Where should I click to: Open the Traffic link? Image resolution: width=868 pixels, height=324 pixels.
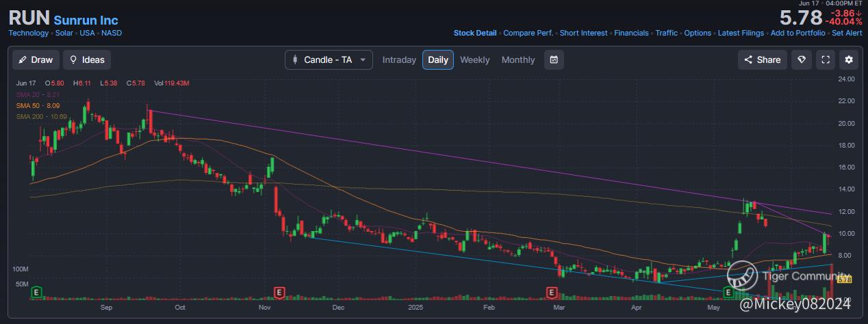click(x=667, y=33)
